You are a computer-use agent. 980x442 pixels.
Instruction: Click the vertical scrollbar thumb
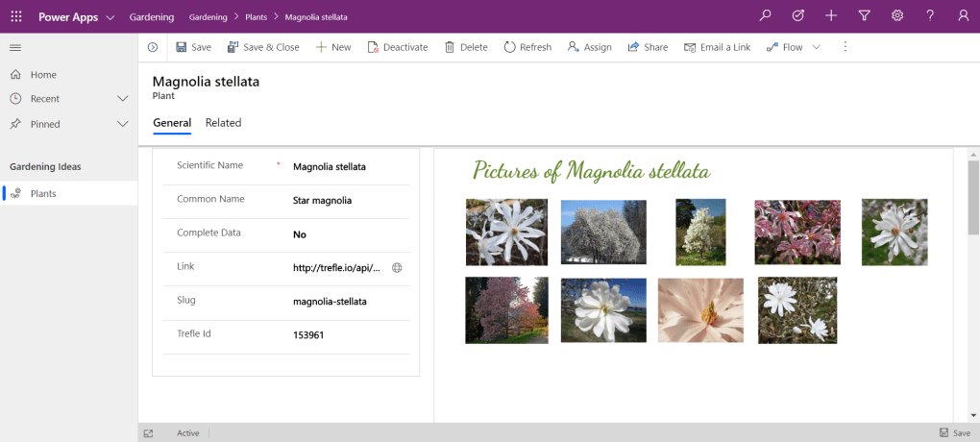point(972,197)
